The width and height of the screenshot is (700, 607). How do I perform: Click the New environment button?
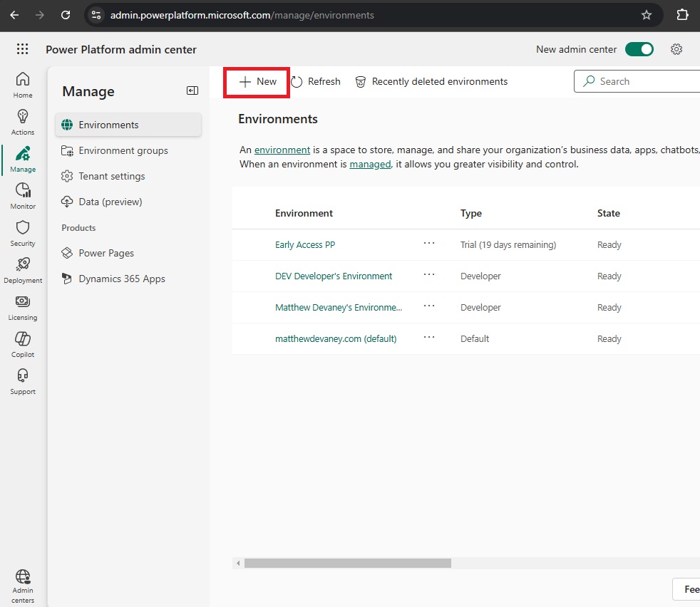(x=257, y=82)
